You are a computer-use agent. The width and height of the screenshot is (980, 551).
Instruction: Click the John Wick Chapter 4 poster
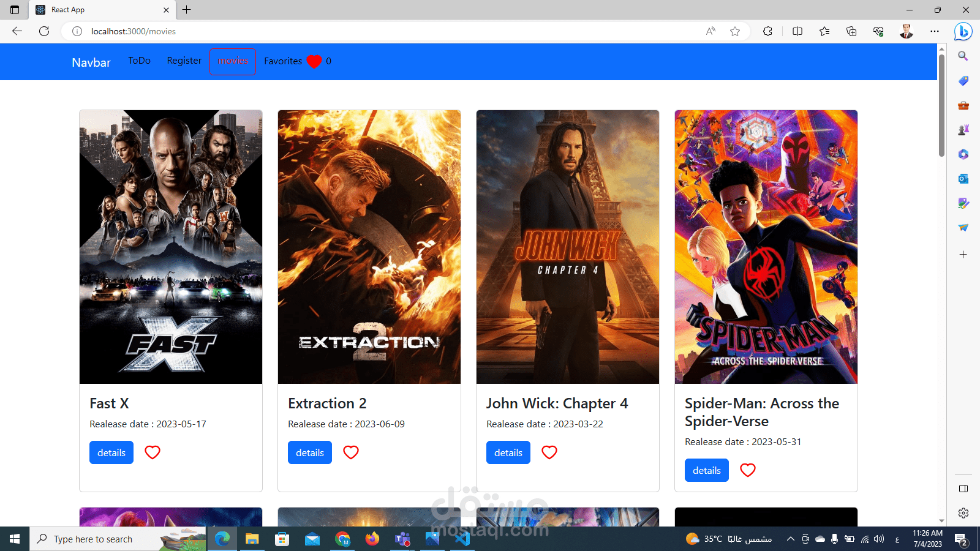click(568, 247)
